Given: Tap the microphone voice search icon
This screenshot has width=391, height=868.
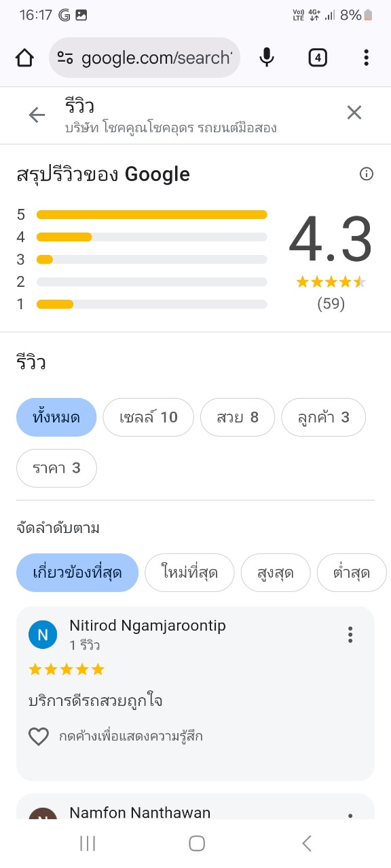Looking at the screenshot, I should pos(267,58).
